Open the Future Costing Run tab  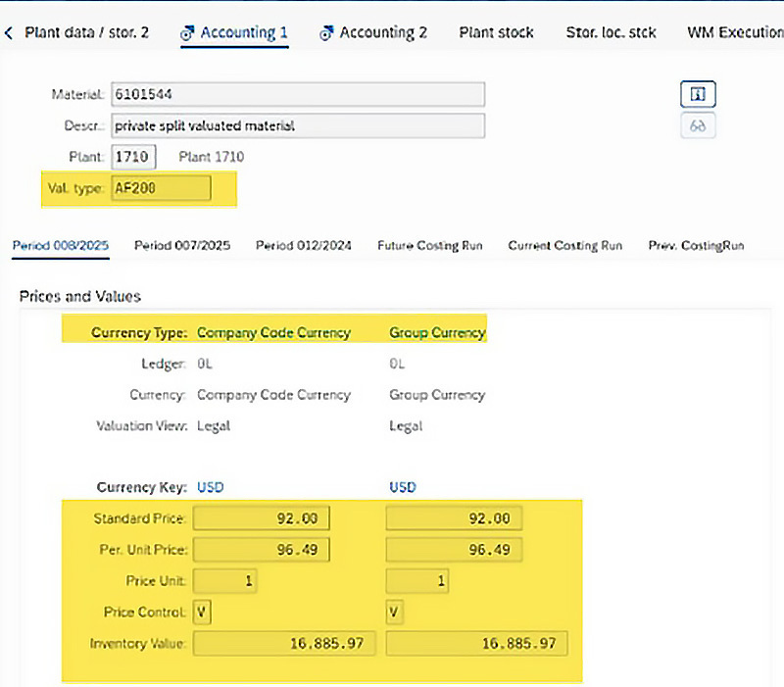click(430, 246)
